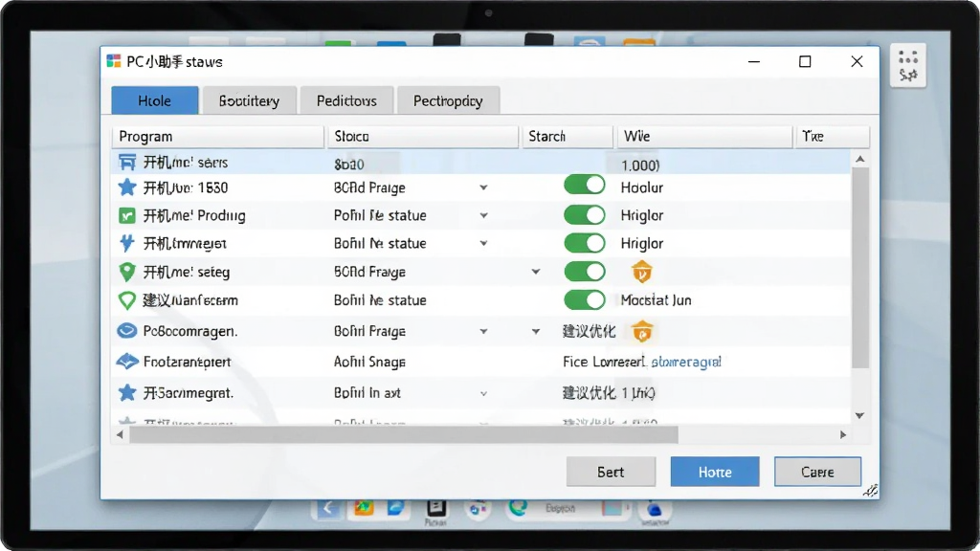The image size is (980, 551).
Task: Click the horizontal scrollbar thumb
Action: coord(404,435)
